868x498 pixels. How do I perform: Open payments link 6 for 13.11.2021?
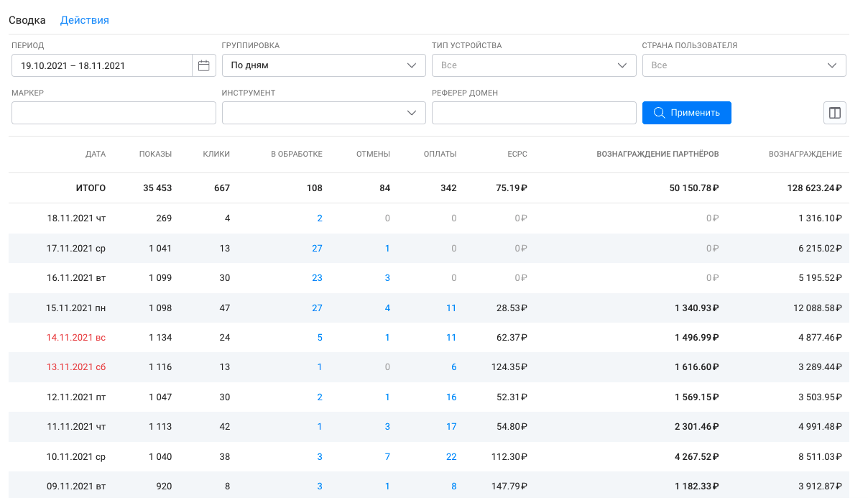click(454, 367)
